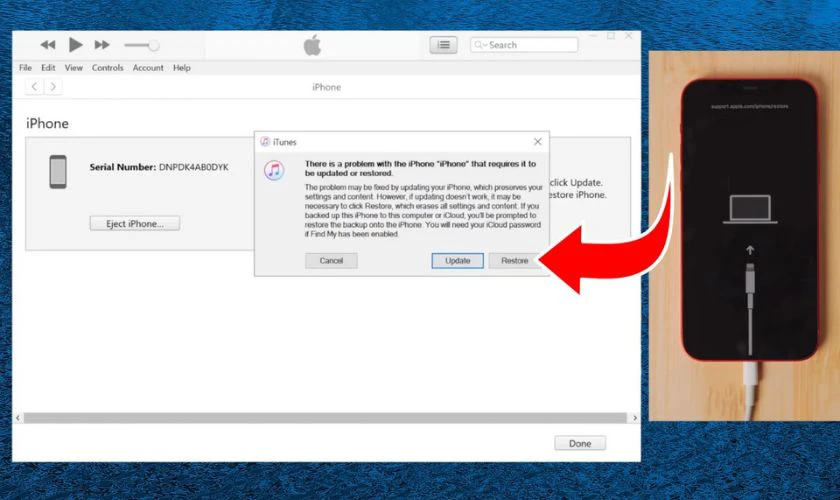Click the horizontal scrollbar right arrow

pos(635,417)
